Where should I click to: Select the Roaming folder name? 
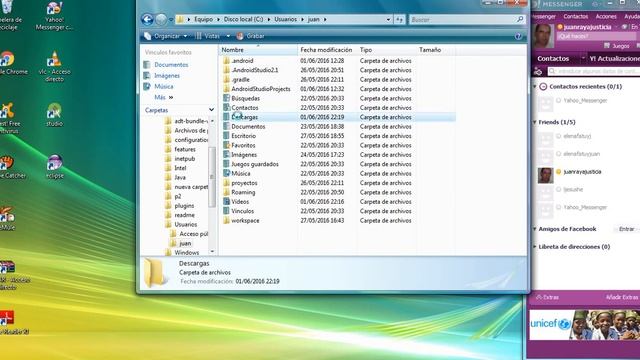[243, 192]
